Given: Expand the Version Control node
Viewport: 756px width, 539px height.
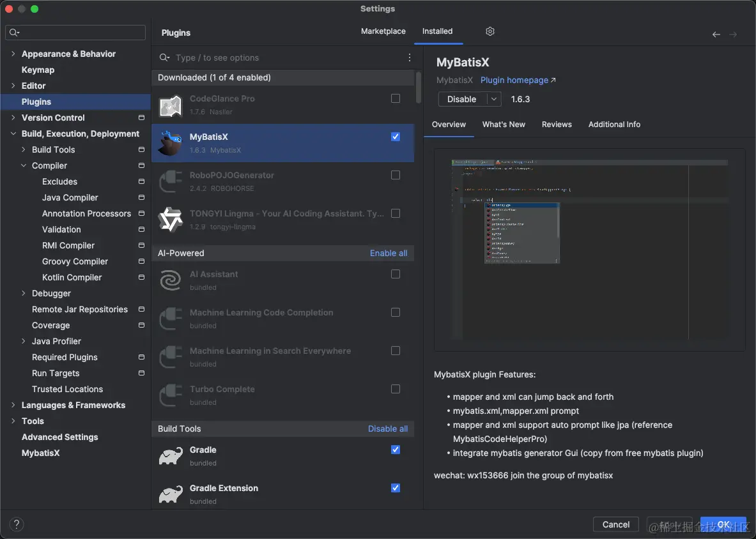Looking at the screenshot, I should pyautogui.click(x=13, y=118).
